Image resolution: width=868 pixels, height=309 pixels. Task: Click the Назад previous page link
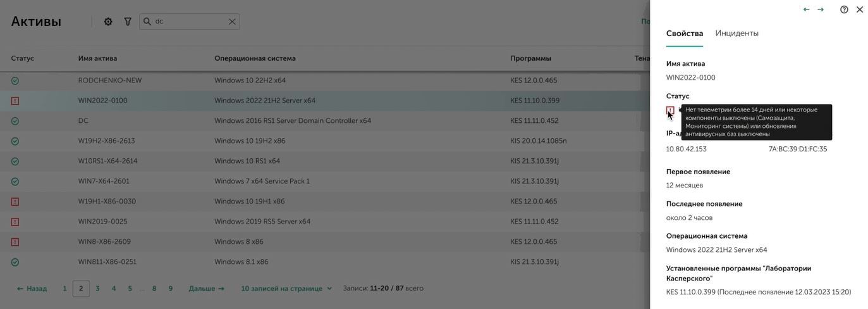coord(32,289)
